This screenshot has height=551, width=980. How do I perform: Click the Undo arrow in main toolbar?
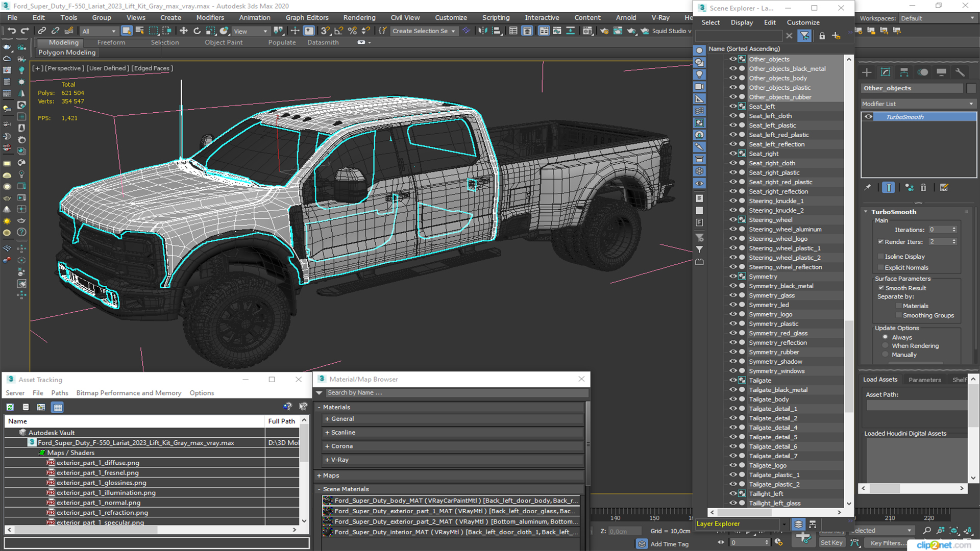(x=11, y=31)
